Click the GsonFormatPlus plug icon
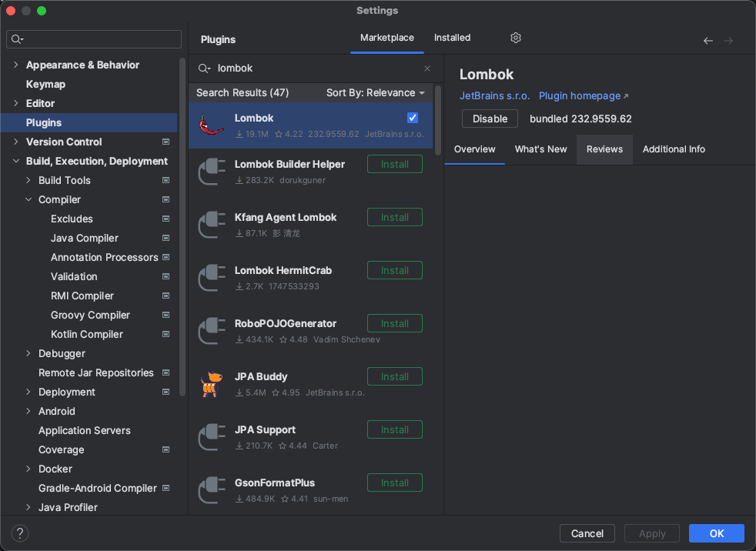The image size is (756, 551). [212, 489]
